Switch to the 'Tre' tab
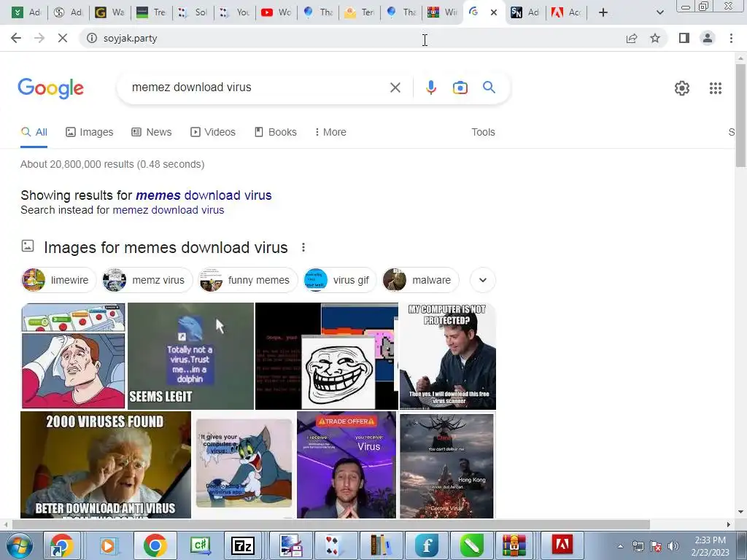The width and height of the screenshot is (747, 560). click(151, 12)
